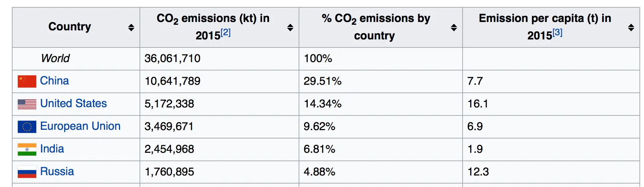Click the China flag icon
The image size is (644, 187).
pos(27,81)
